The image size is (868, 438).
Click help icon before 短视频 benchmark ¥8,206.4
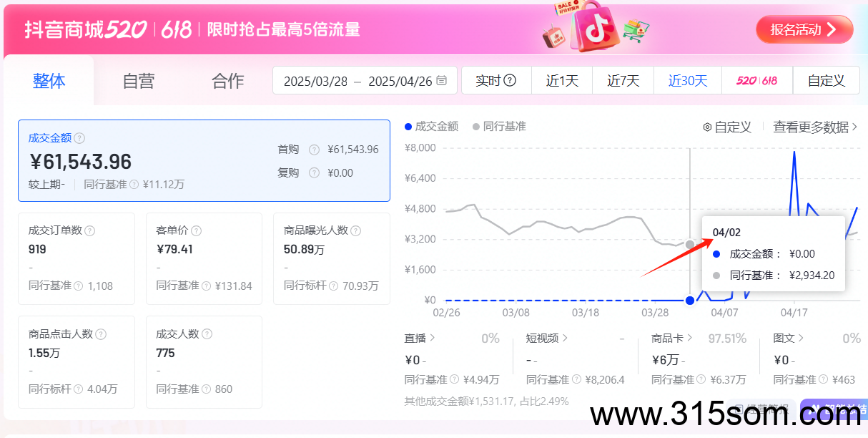(x=576, y=380)
